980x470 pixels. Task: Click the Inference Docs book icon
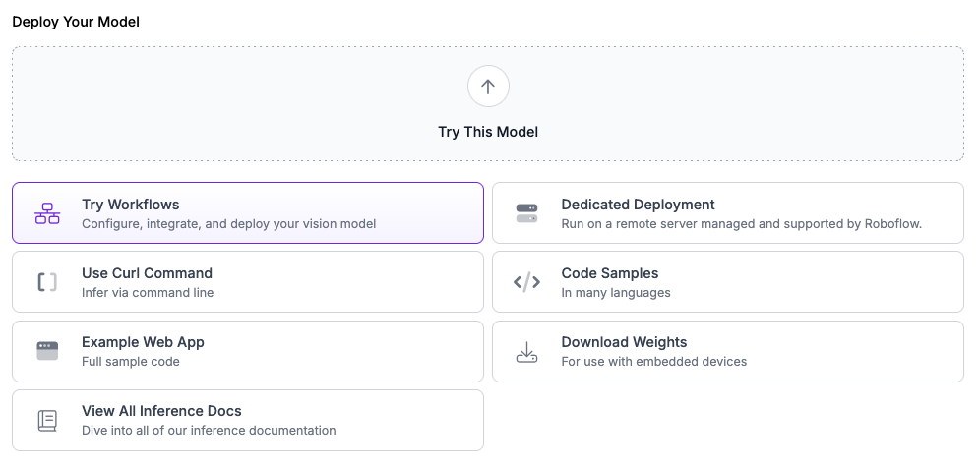pyautogui.click(x=47, y=420)
